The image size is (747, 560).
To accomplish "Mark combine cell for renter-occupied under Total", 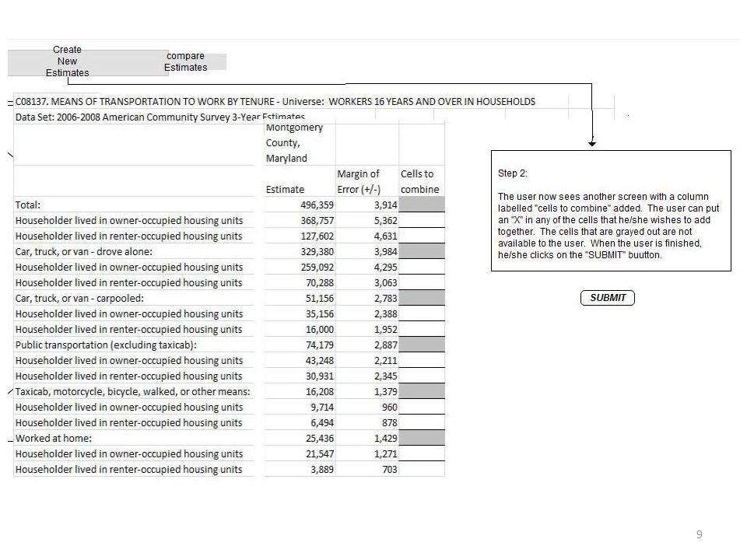I will click(x=422, y=236).
